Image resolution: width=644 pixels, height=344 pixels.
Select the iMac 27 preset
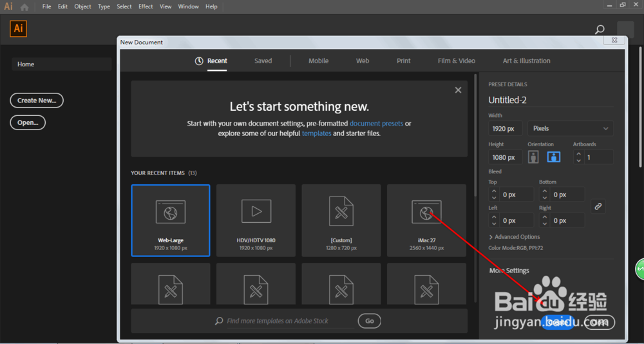click(426, 220)
